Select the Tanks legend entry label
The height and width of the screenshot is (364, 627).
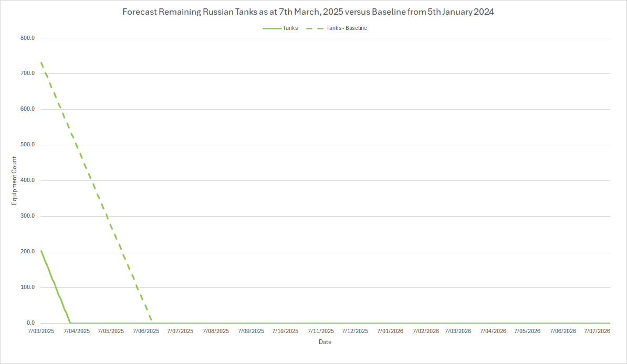(290, 28)
